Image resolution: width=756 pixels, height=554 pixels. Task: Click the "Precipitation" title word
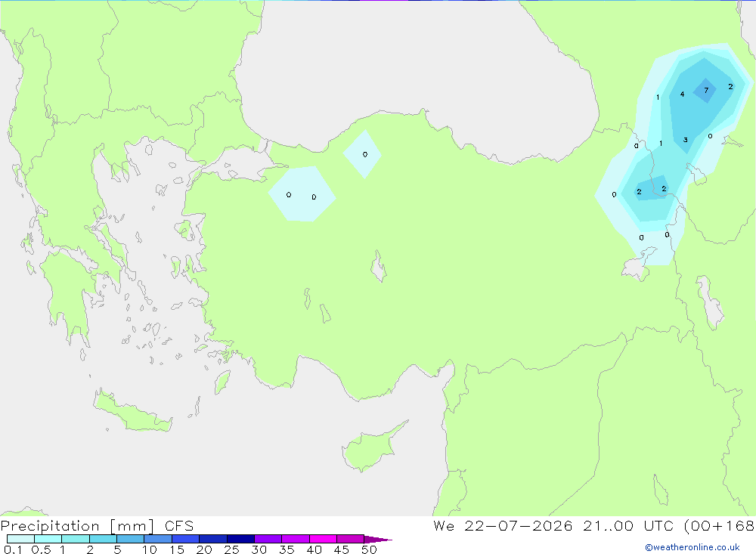[50, 526]
